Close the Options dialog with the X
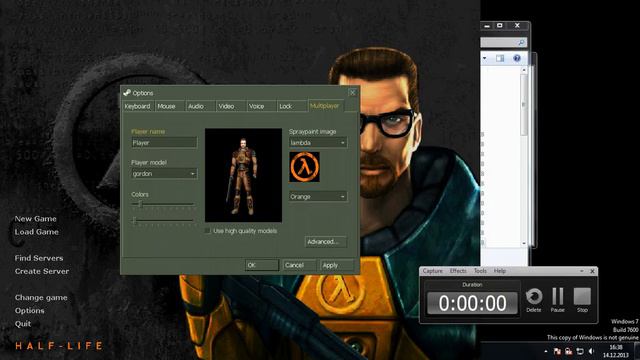The height and width of the screenshot is (360, 640). tap(353, 93)
